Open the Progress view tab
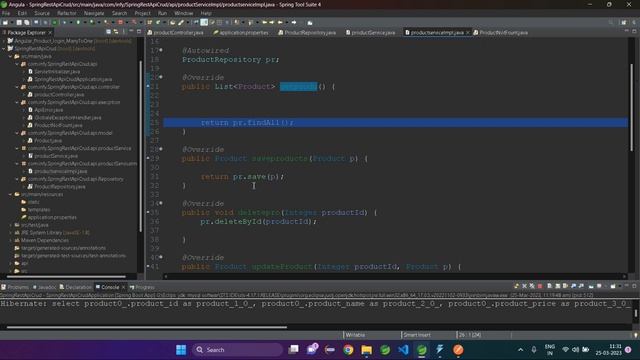Screen dimensions: 640x360 click(142, 287)
